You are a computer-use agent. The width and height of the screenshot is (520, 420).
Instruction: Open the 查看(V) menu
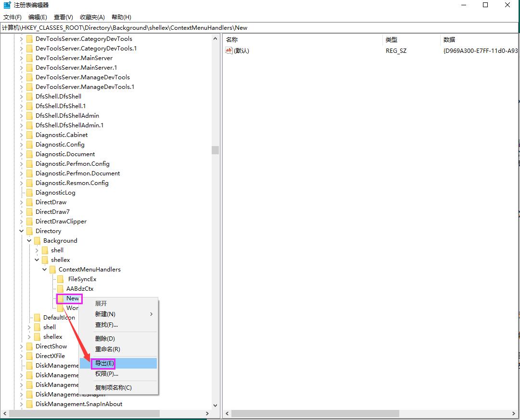[x=63, y=17]
